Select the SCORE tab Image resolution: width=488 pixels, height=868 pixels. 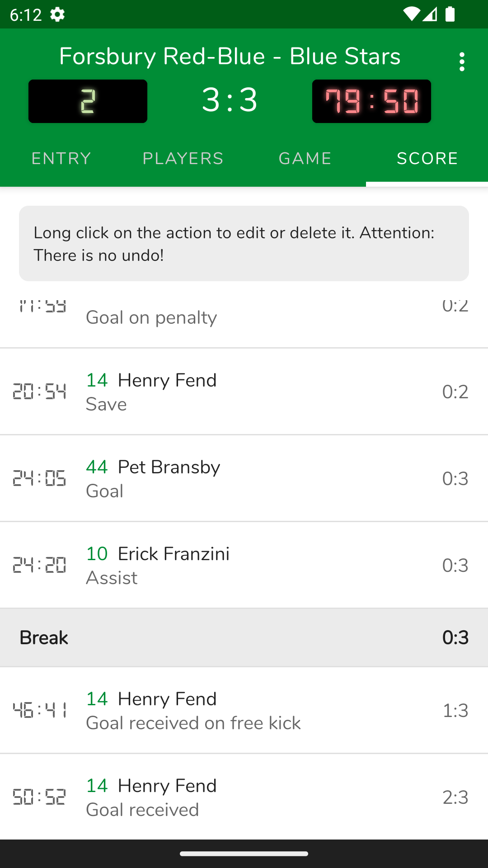coord(427,159)
